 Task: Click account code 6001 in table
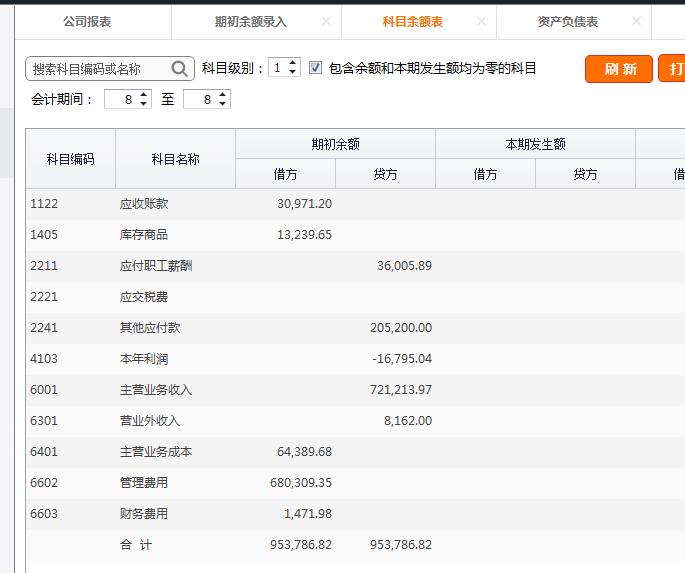(45, 390)
